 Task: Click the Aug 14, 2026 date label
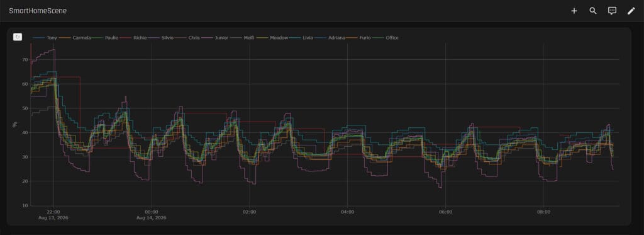151,218
